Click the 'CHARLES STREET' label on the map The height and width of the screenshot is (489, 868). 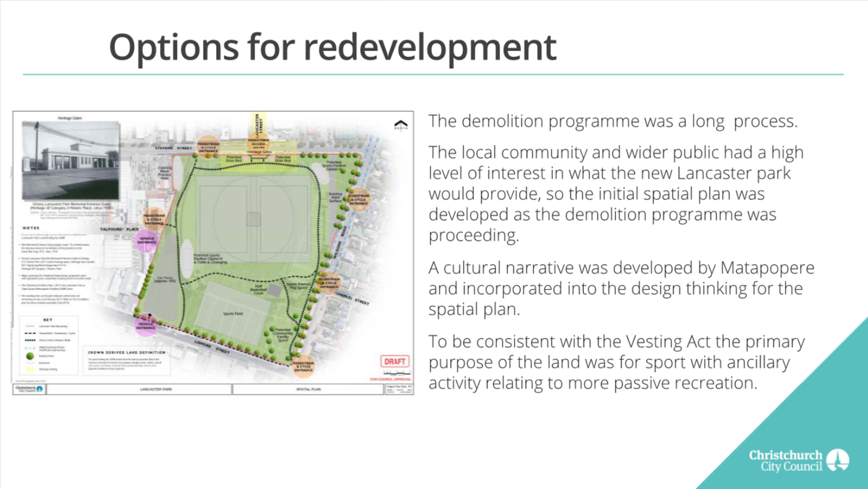pos(353,299)
